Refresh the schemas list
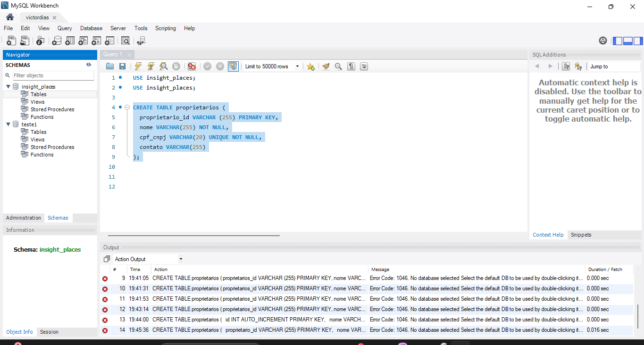Image resolution: width=644 pixels, height=345 pixels. click(x=89, y=65)
